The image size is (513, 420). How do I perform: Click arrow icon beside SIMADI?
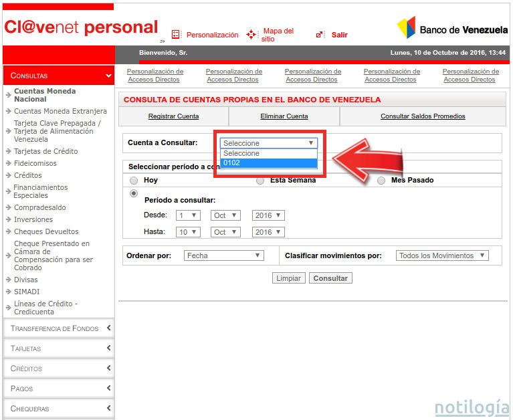[9, 292]
